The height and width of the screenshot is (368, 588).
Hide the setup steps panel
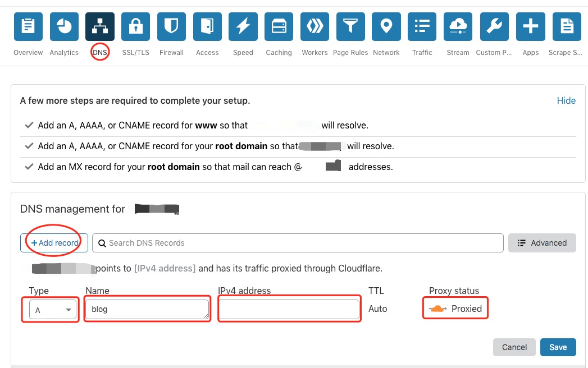coord(566,100)
